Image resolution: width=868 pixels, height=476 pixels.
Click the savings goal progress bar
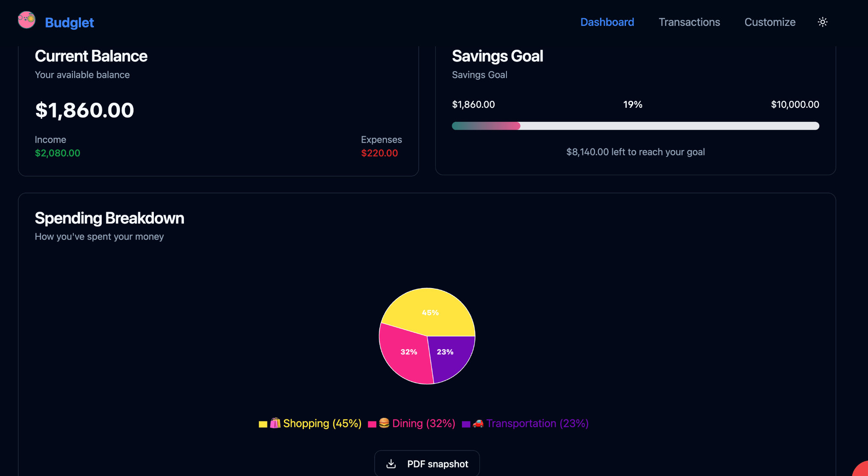635,126
